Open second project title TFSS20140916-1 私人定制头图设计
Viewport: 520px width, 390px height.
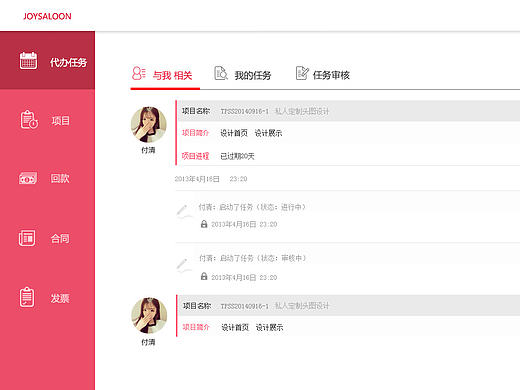pyautogui.click(x=275, y=306)
